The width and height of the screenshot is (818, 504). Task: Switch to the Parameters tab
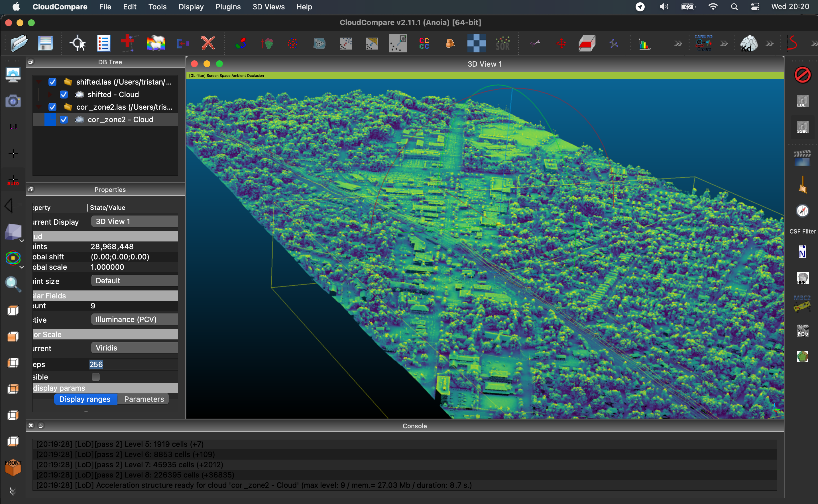pos(144,399)
